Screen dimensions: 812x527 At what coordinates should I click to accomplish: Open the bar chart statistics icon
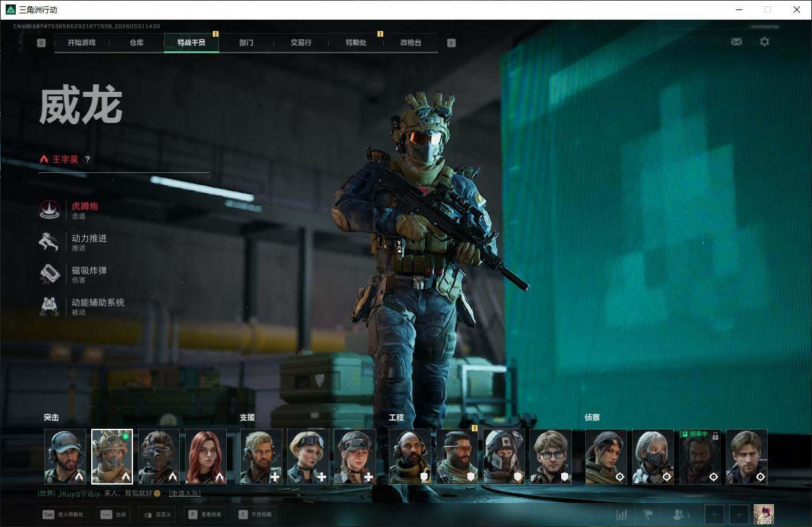pyautogui.click(x=622, y=515)
